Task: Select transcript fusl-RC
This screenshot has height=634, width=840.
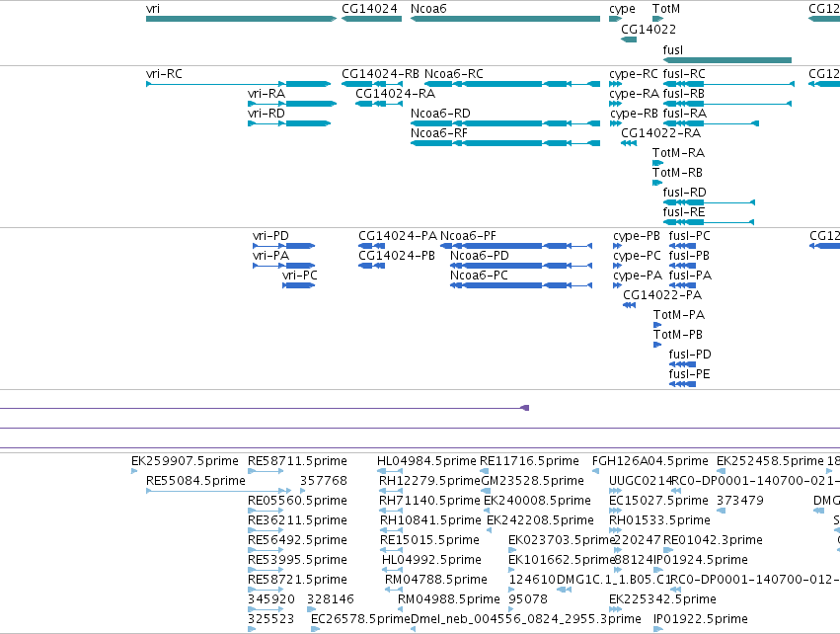Action: pos(728,84)
